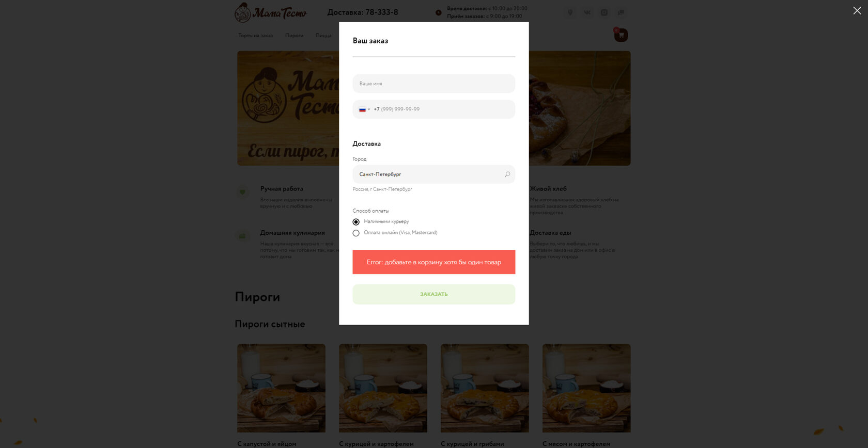The width and height of the screenshot is (868, 448).
Task: Open the VK social network icon
Action: pos(587,12)
